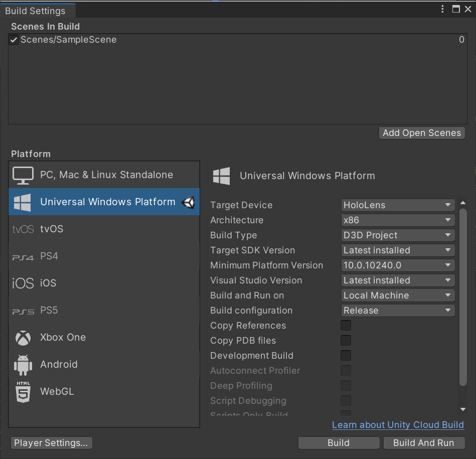Click the large Windows logo in the settings header

click(221, 176)
